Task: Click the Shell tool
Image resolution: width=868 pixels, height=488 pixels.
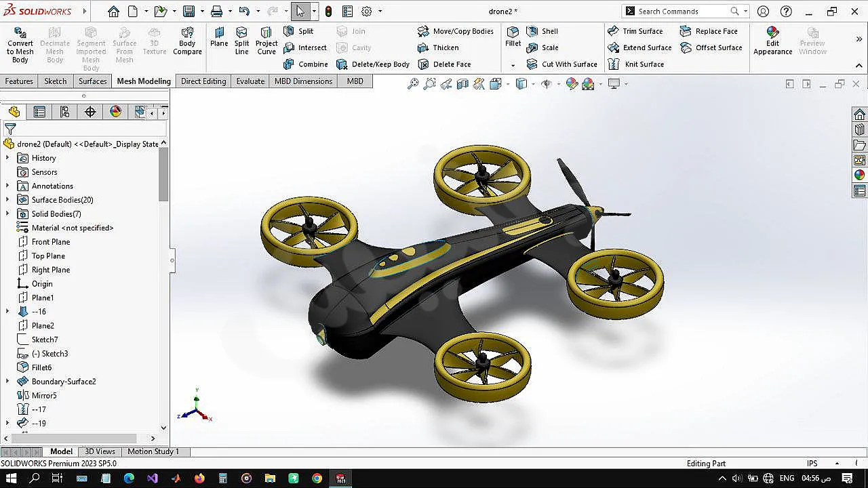Action: tap(542, 31)
